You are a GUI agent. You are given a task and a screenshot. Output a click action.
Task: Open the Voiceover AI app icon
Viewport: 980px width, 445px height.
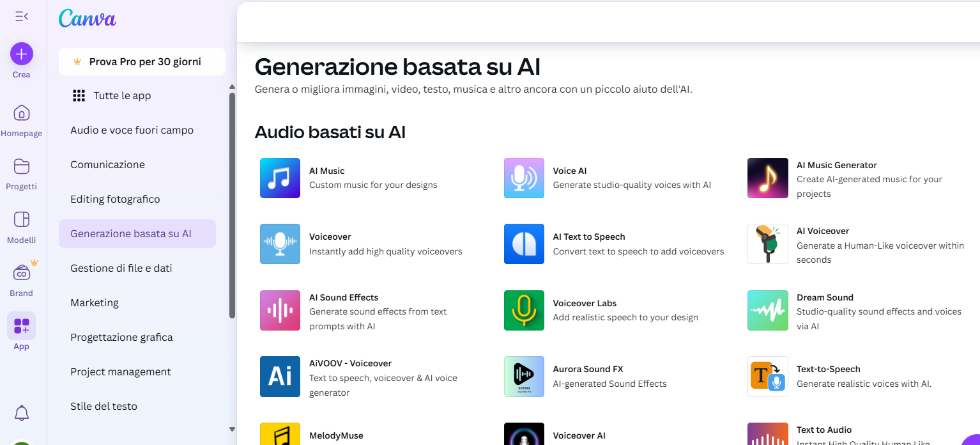pos(524,433)
